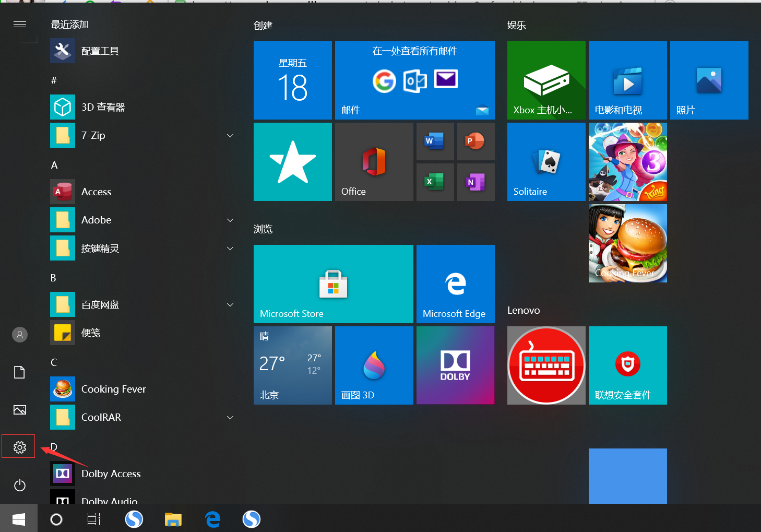
Task: Open the Settings gear icon
Action: coord(19,447)
